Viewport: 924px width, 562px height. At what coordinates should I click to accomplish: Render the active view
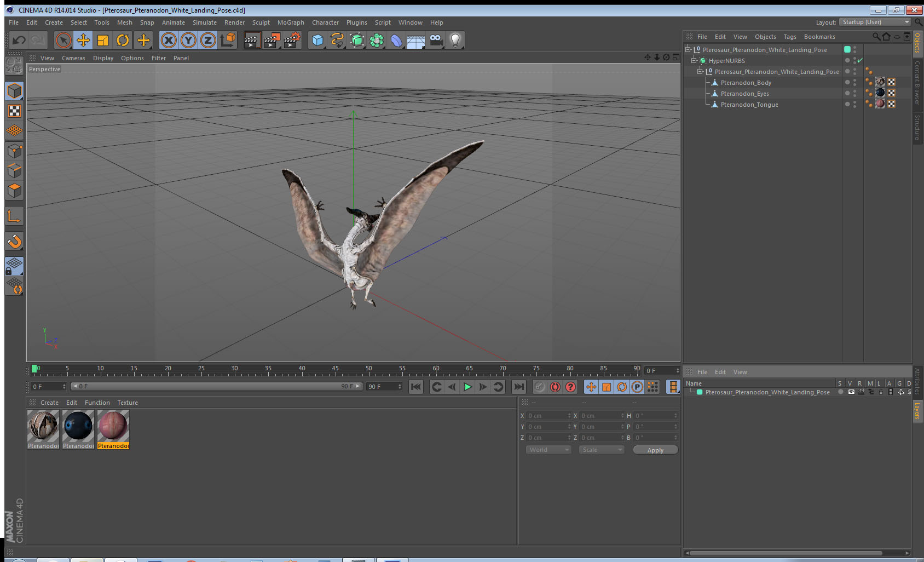251,40
